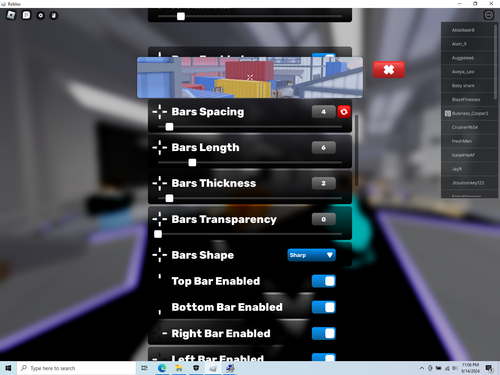Click the 'Bars Spacing' label
Screen dimensions: 500x375
click(x=208, y=112)
